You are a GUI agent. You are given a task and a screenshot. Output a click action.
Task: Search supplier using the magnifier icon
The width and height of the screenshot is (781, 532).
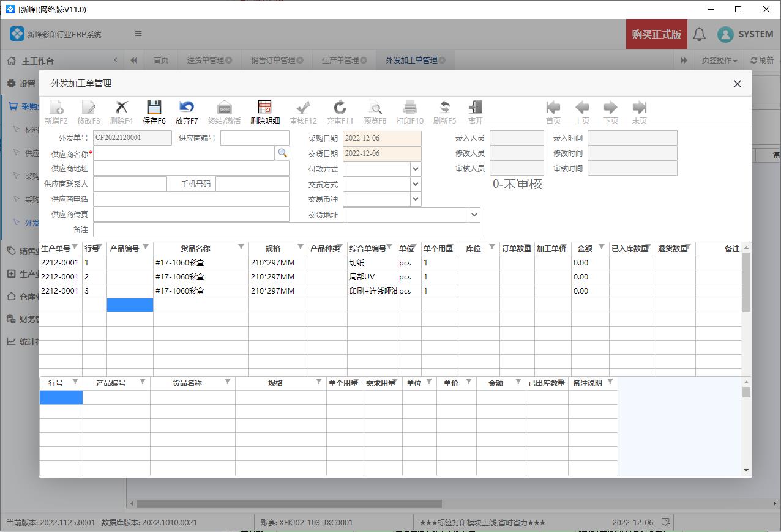pyautogui.click(x=282, y=153)
